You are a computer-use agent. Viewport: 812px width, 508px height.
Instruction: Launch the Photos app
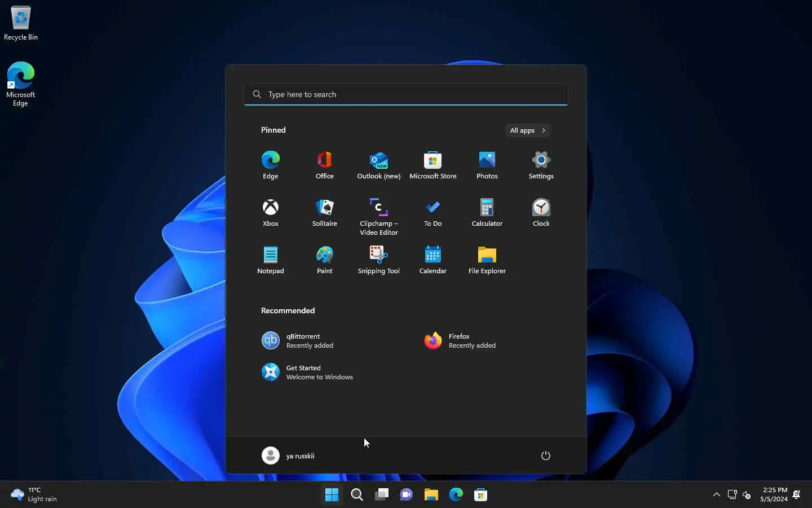point(487,165)
